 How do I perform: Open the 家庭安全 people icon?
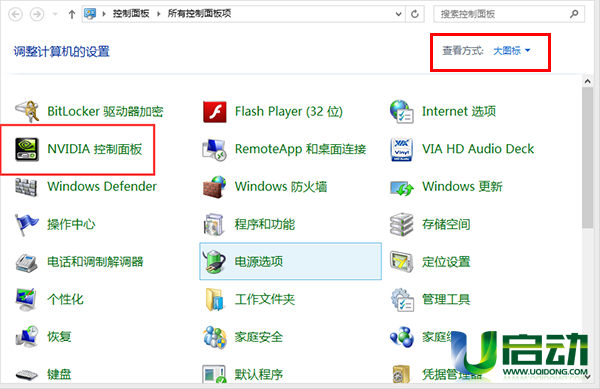214,337
